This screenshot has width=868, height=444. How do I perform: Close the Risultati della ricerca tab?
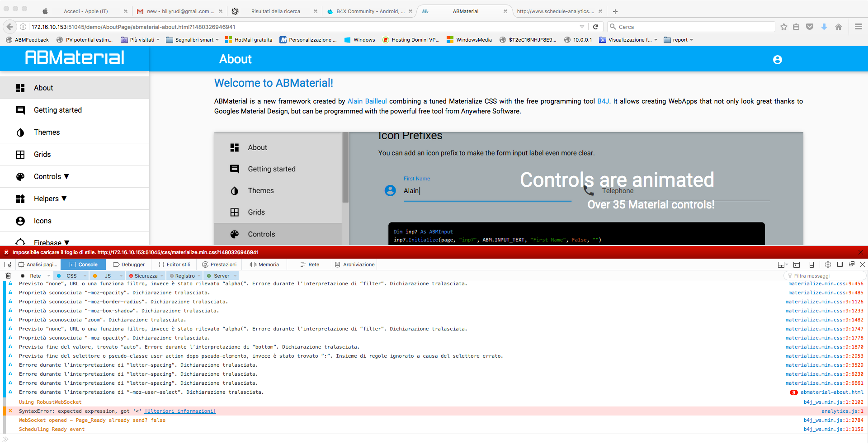315,11
